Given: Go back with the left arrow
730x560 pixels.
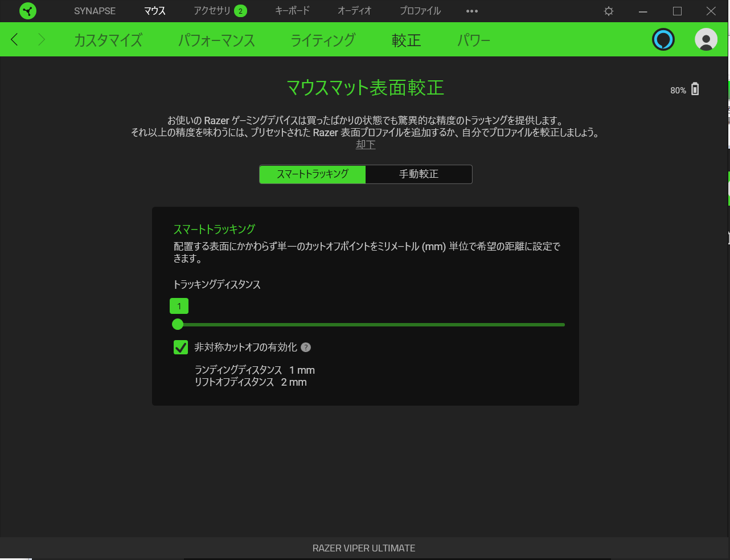Looking at the screenshot, I should [x=15, y=39].
